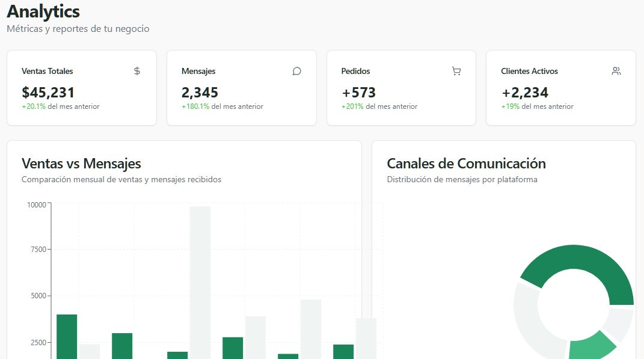Click the Canales de Comunicación chart title
This screenshot has height=359, width=644.
[466, 164]
